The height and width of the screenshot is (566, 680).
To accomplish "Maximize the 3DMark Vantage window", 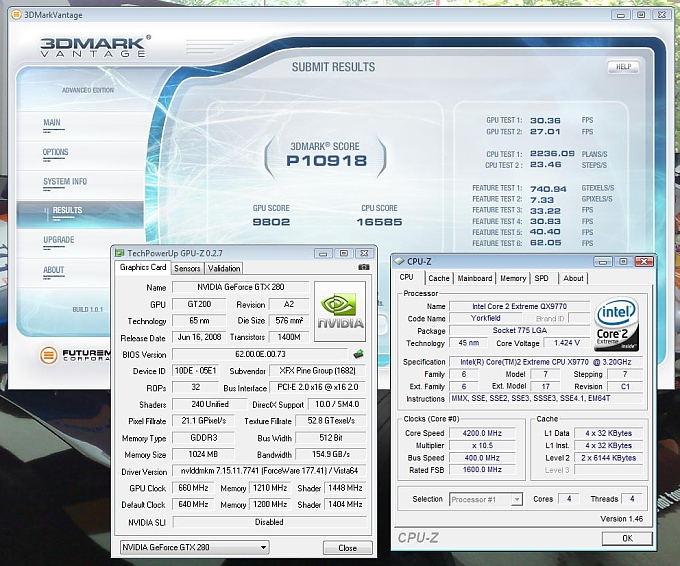I will point(641,15).
